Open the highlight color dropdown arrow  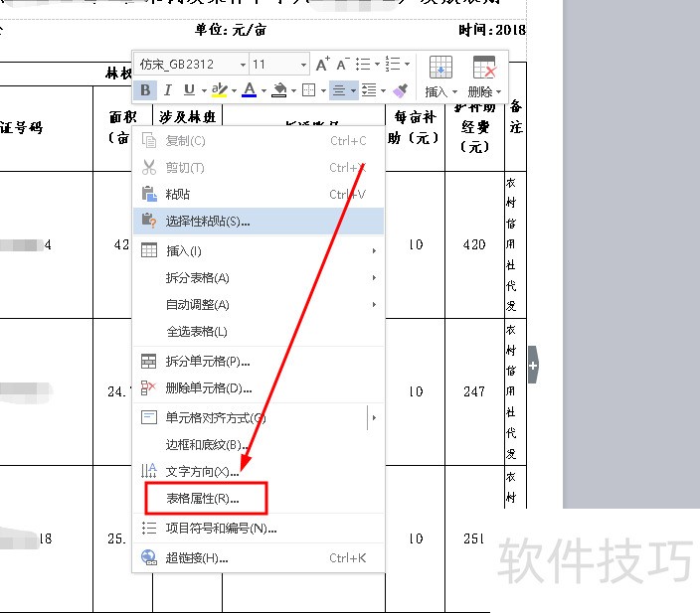[234, 90]
